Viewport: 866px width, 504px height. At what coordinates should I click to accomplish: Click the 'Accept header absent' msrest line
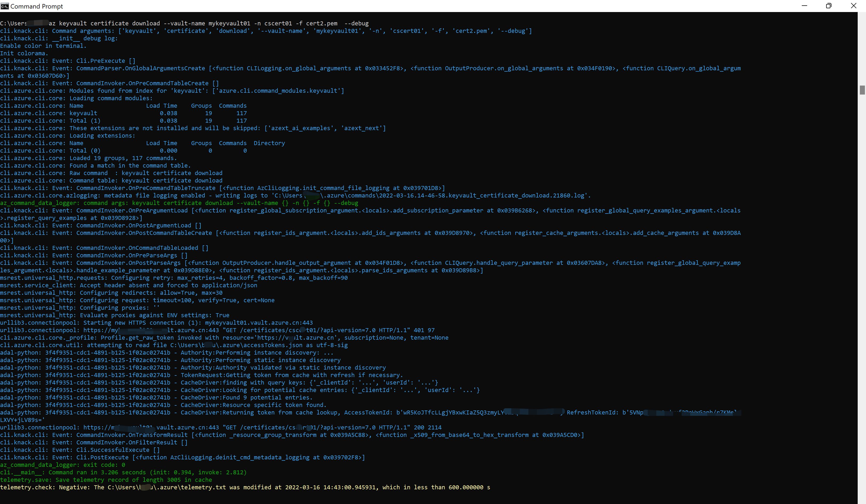point(128,285)
